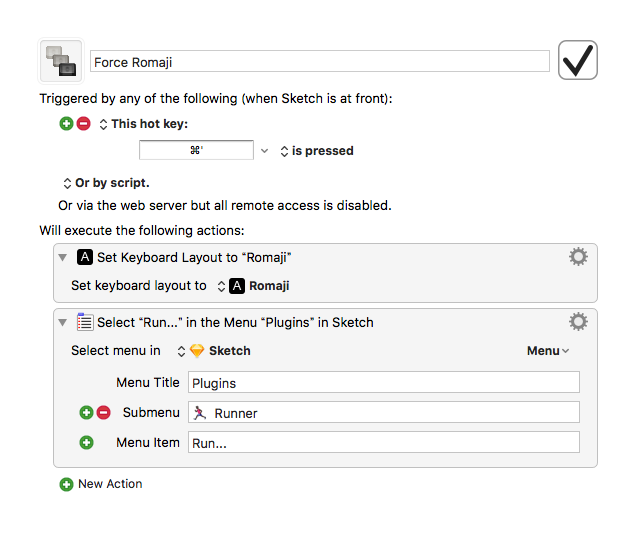The height and width of the screenshot is (533, 640).
Task: Collapse the Select Run menu action
Action: 63,322
